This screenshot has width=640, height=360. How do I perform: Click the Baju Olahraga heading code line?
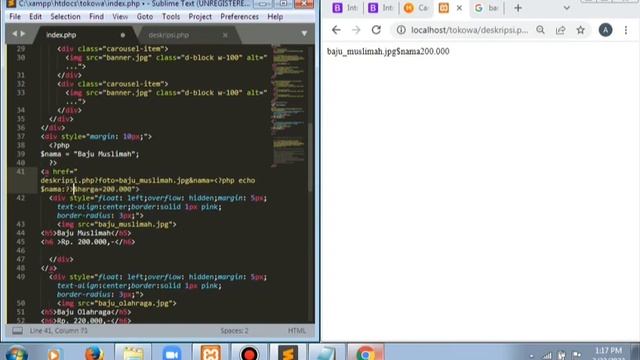pyautogui.click(x=86, y=312)
